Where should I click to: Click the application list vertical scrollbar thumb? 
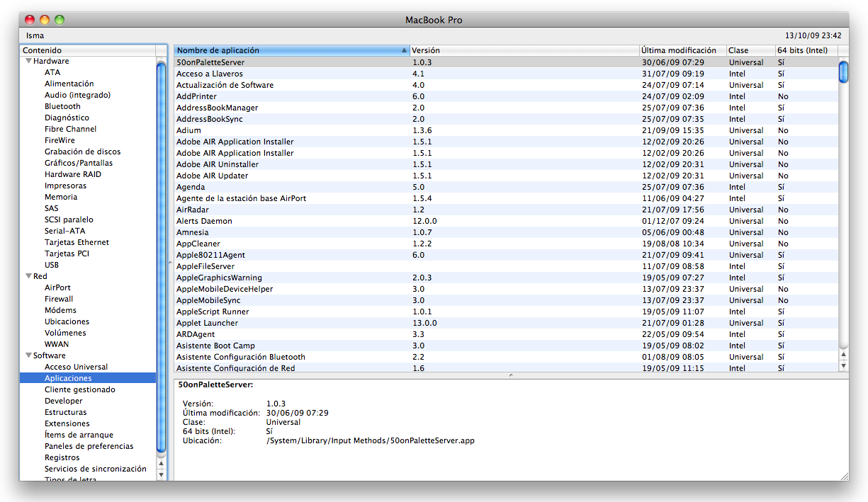pos(843,72)
